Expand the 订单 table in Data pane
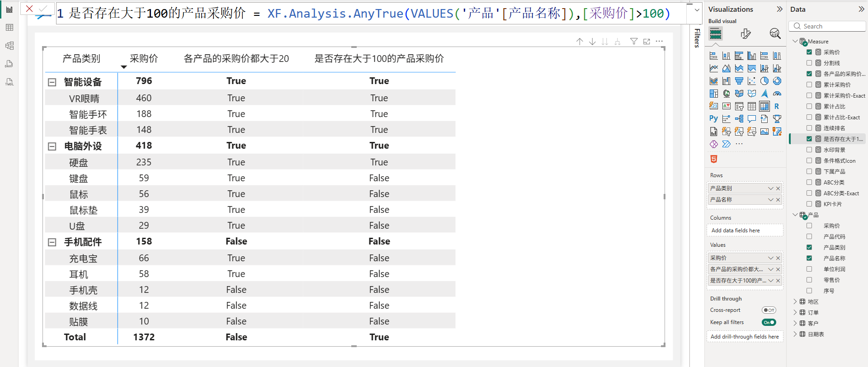The width and height of the screenshot is (868, 367). (795, 312)
